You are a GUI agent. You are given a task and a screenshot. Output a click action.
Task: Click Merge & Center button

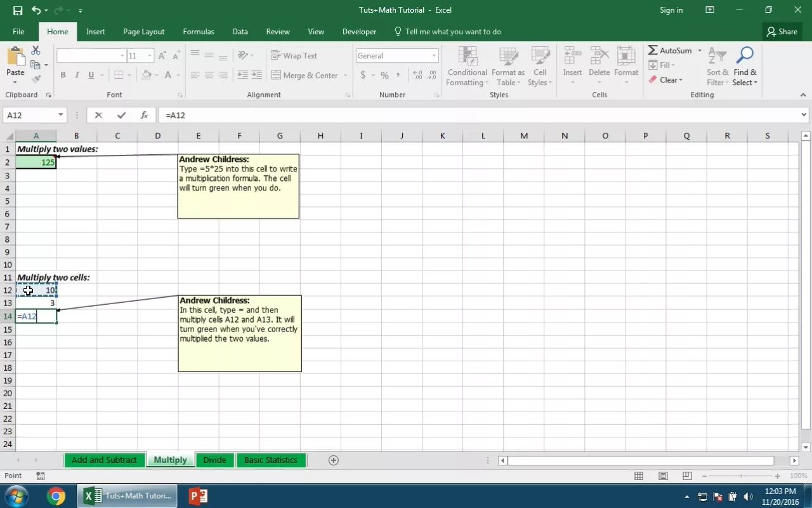[x=305, y=75]
